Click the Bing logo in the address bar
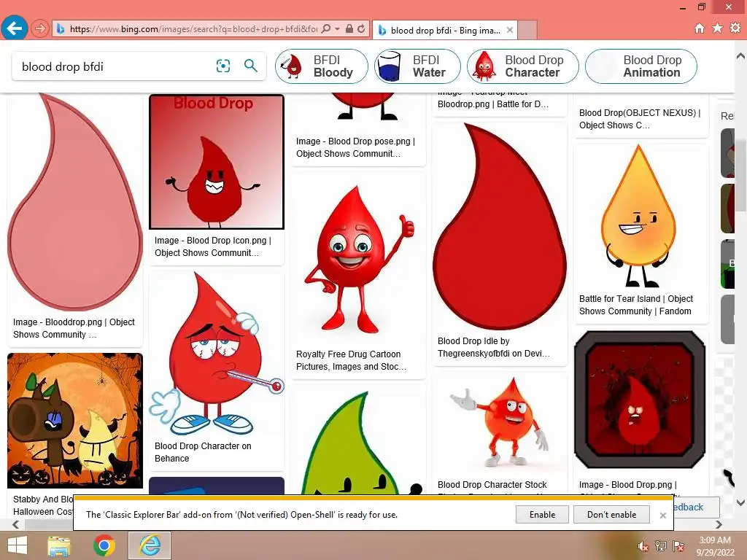The height and width of the screenshot is (560, 747). [x=61, y=29]
